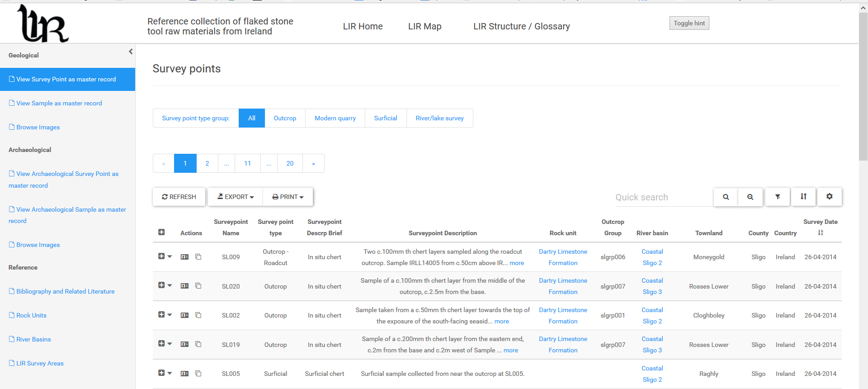This screenshot has width=868, height=389.
Task: Open LIR Structure / Glossary menu item
Action: click(x=521, y=26)
